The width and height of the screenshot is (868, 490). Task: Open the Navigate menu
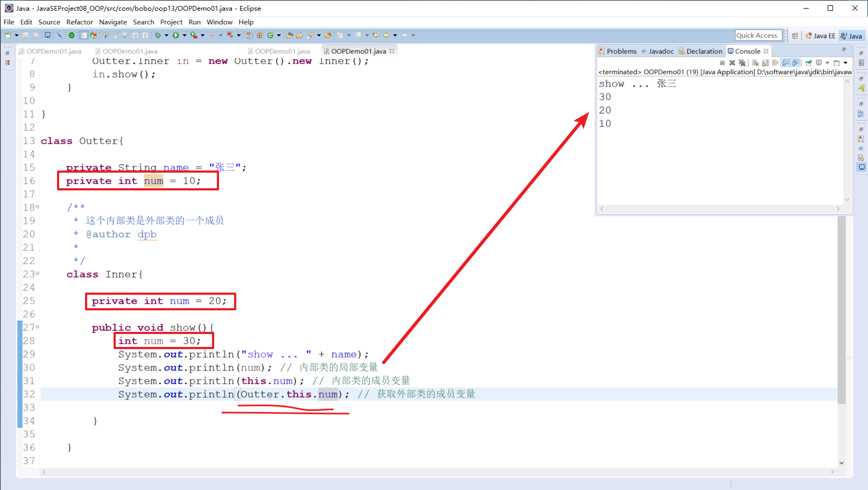[113, 22]
